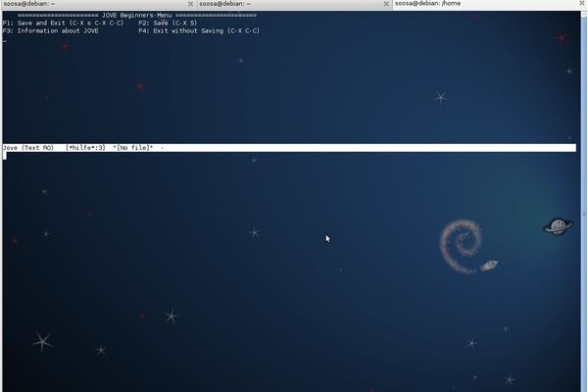The height and width of the screenshot is (392, 588).
Task: Close the leftmost soosa@debian: ~ tab
Action: click(x=190, y=4)
